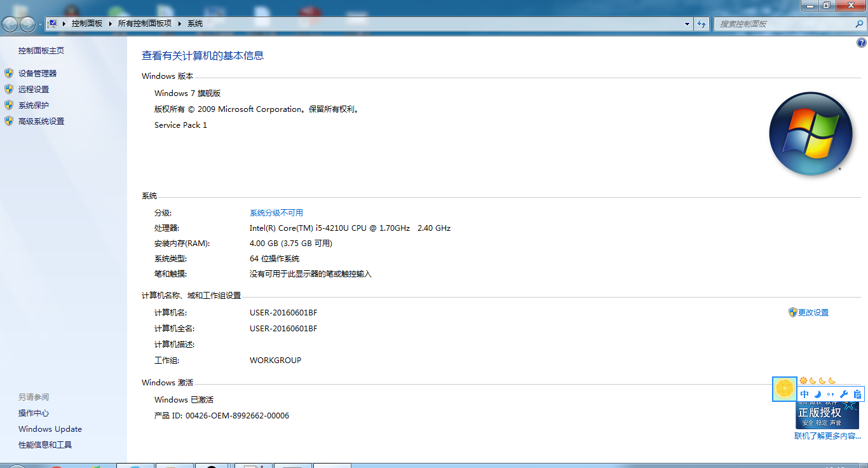Toggle the blue moon half-width mode
This screenshot has height=468, width=868.
pos(818,394)
